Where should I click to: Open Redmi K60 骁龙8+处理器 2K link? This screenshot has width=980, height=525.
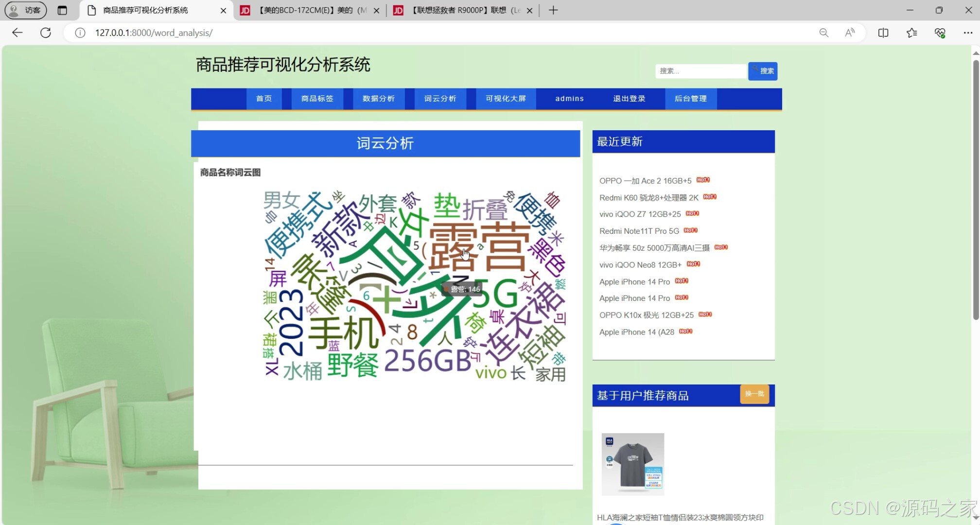coord(648,198)
